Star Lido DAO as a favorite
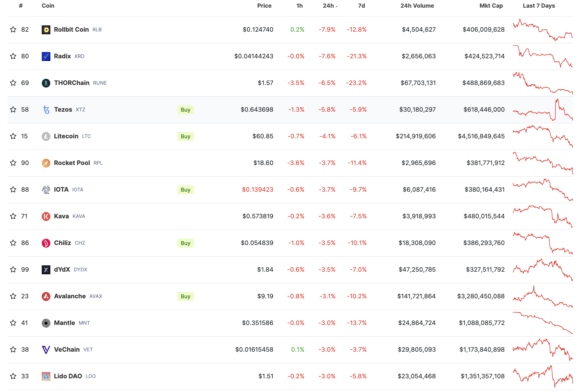The image size is (586, 392). [x=13, y=376]
